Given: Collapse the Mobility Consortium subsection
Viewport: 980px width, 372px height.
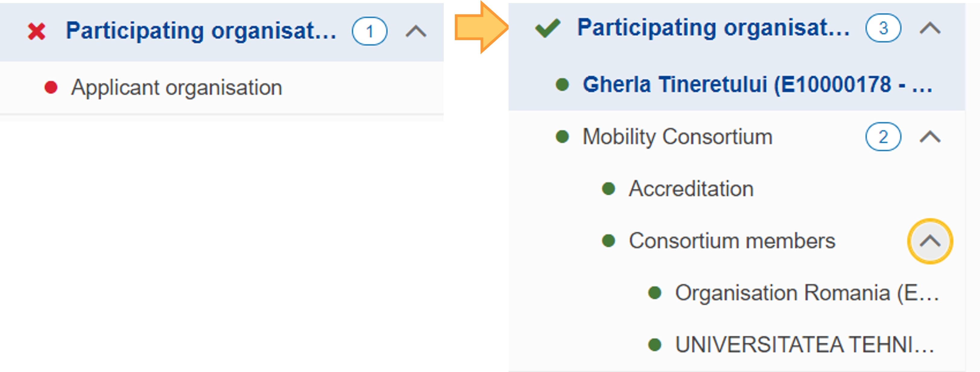Looking at the screenshot, I should pos(930,137).
